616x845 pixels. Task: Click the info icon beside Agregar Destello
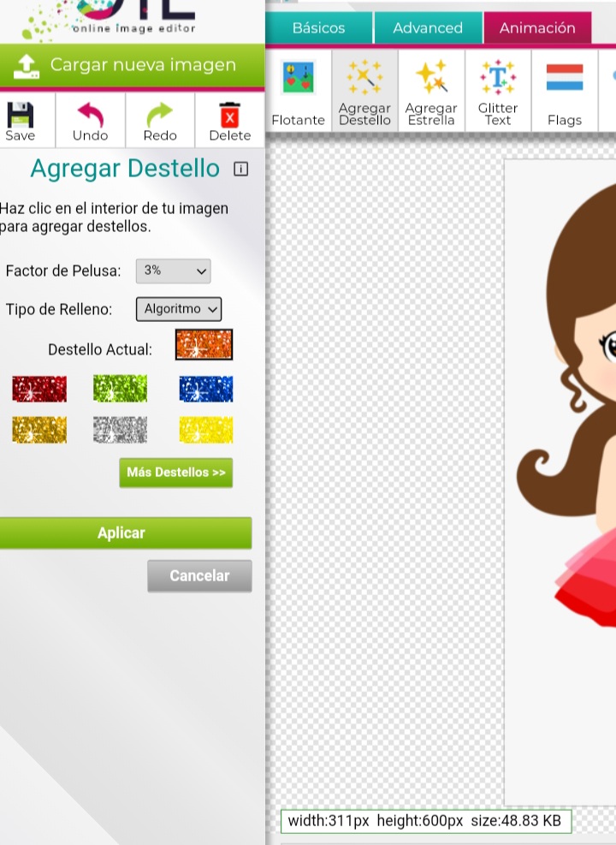coord(240,170)
